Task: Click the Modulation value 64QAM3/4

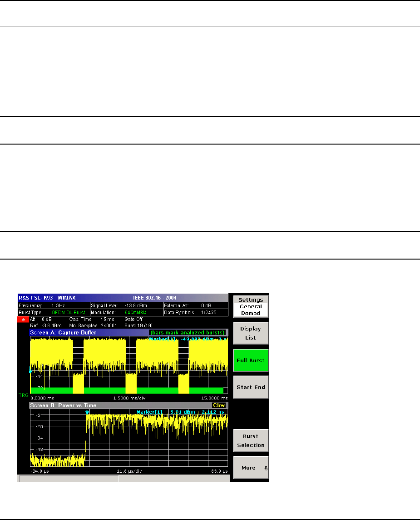Action: 135,312
